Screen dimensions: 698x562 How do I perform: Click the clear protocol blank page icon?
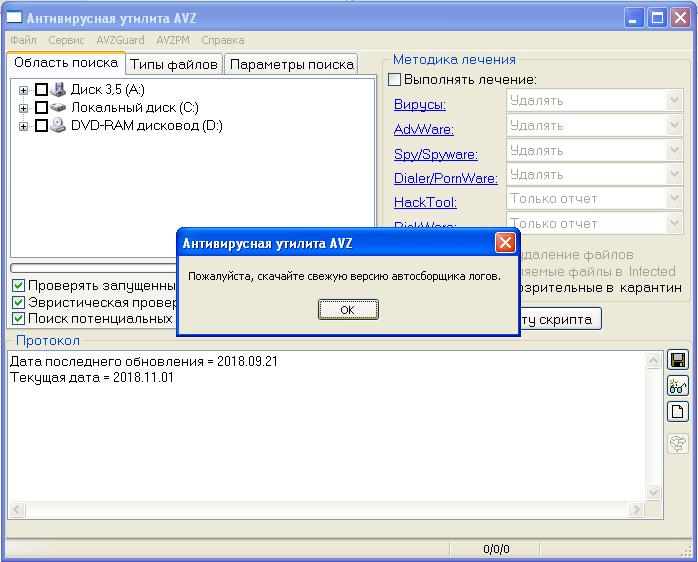(x=678, y=411)
